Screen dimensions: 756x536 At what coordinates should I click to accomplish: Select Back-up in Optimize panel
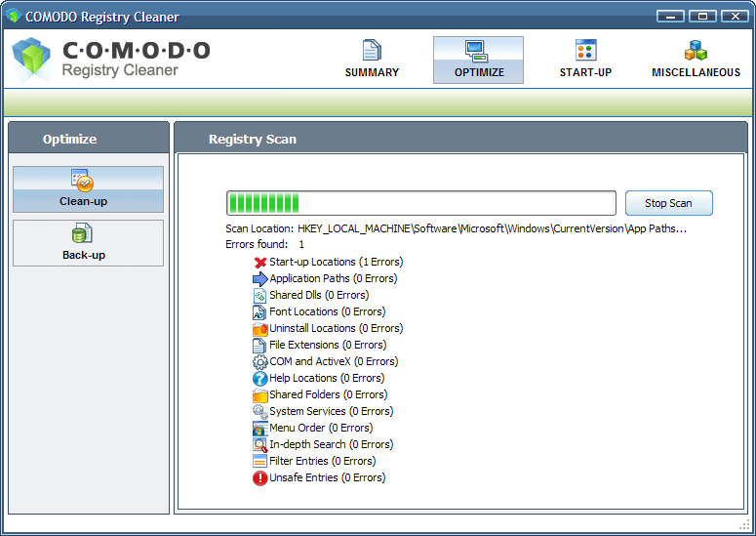click(88, 243)
